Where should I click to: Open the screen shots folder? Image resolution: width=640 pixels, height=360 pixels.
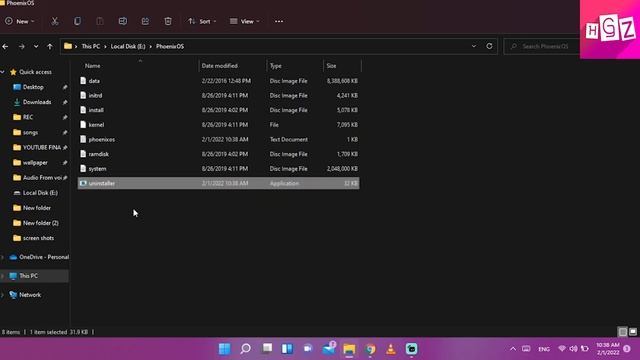[38, 238]
